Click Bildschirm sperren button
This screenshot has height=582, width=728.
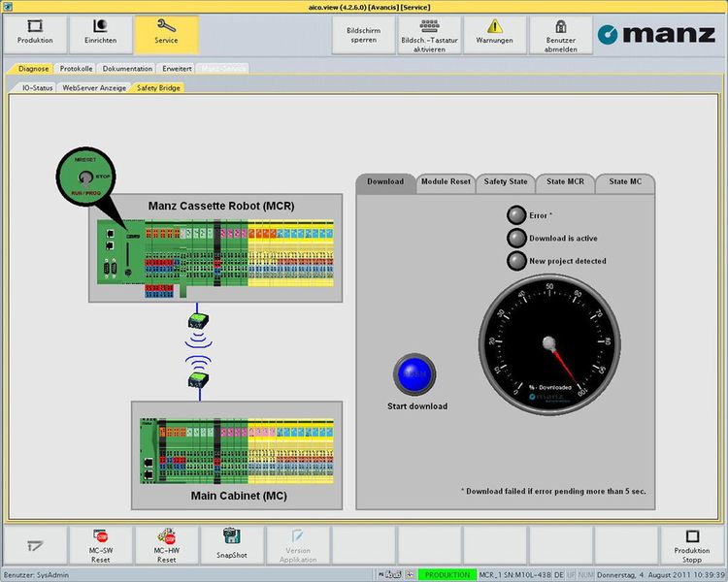[x=364, y=35]
